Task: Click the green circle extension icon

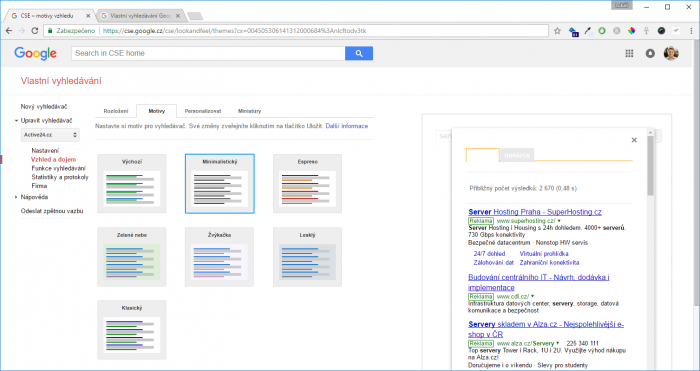Action: (x=602, y=31)
